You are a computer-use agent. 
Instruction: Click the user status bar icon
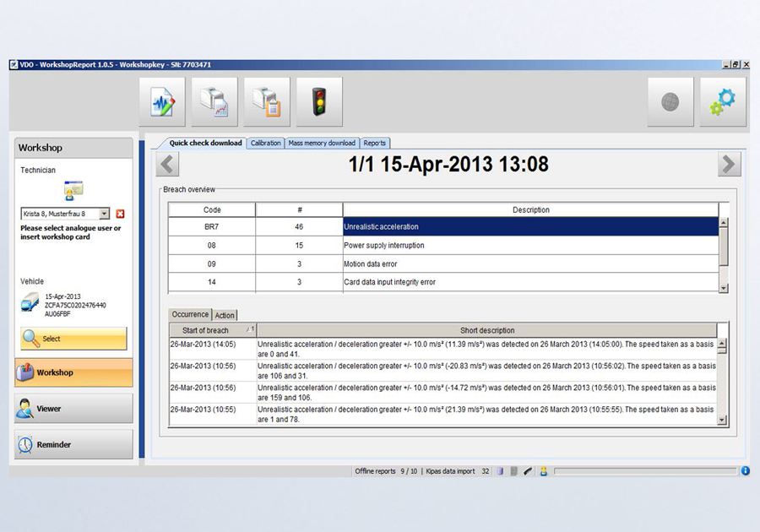coord(543,471)
